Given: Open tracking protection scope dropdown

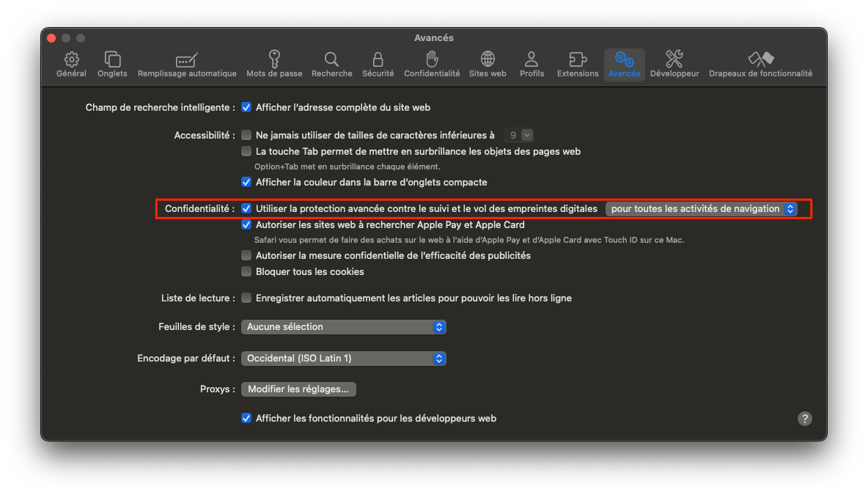Looking at the screenshot, I should tap(702, 209).
